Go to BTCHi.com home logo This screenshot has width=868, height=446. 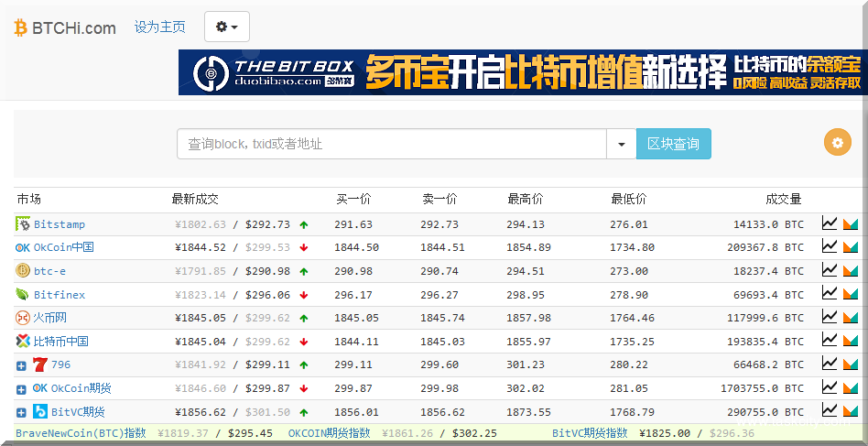tap(65, 27)
